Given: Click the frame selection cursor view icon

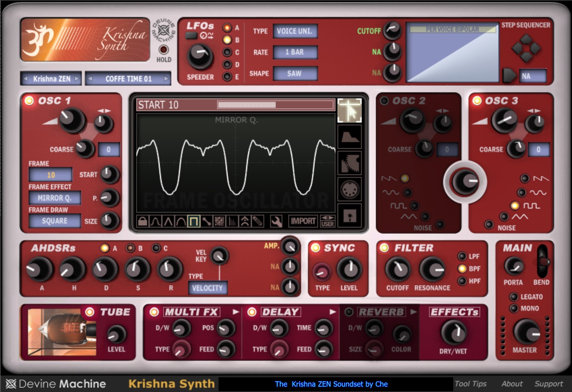Looking at the screenshot, I should (350, 110).
